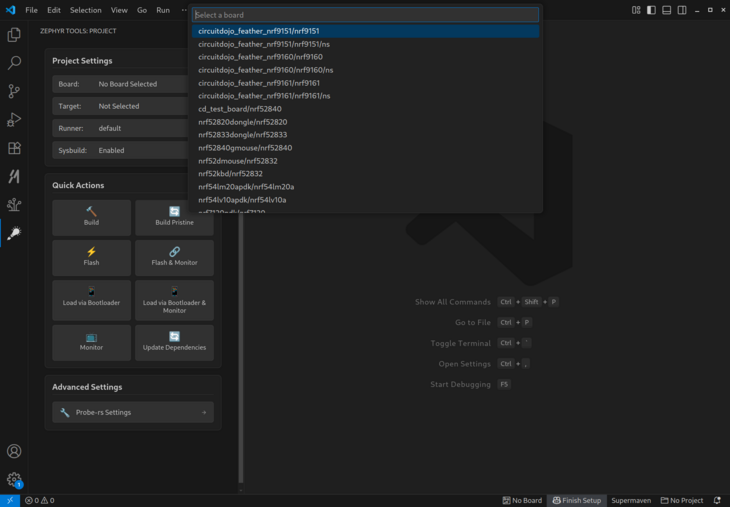Click the VS Code logo icon
Screen dimensions: 730x507
(10, 10)
